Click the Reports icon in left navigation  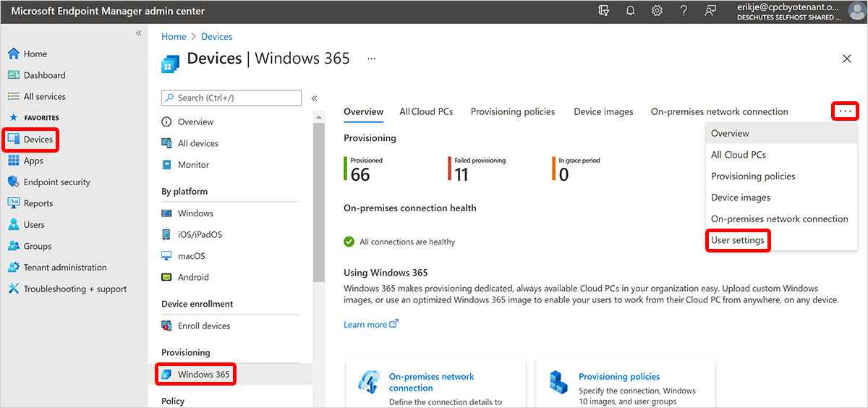(x=14, y=203)
